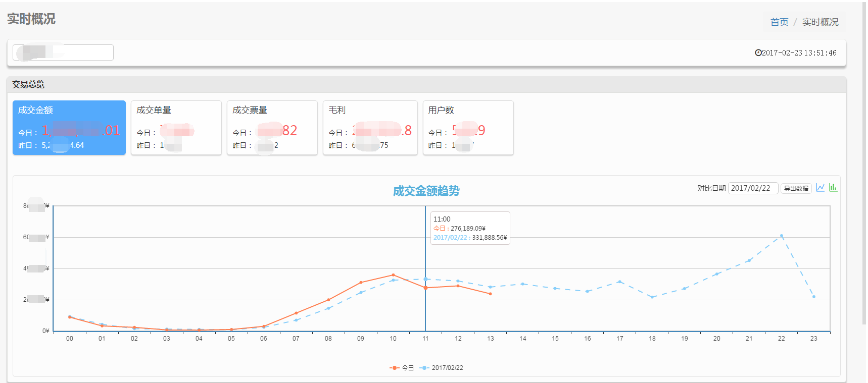Click the 实时概况 breadcrumb item

click(x=820, y=22)
